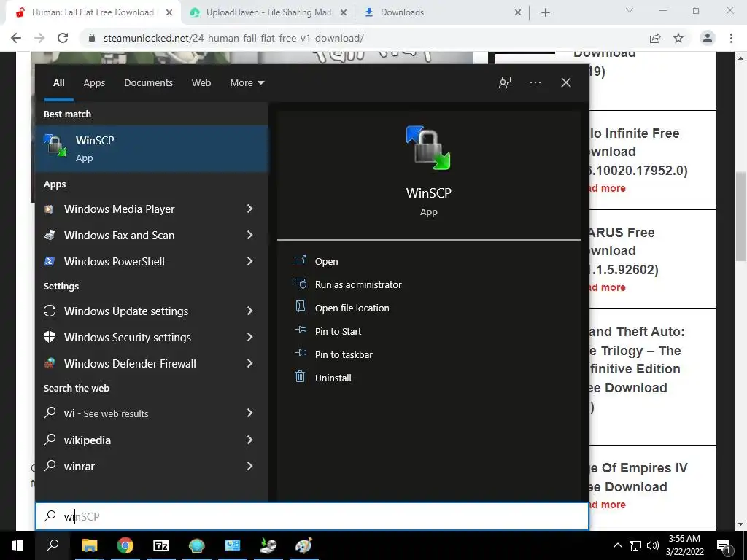Click the Windows Media Player icon
The height and width of the screenshot is (560, 747).
[49, 209]
